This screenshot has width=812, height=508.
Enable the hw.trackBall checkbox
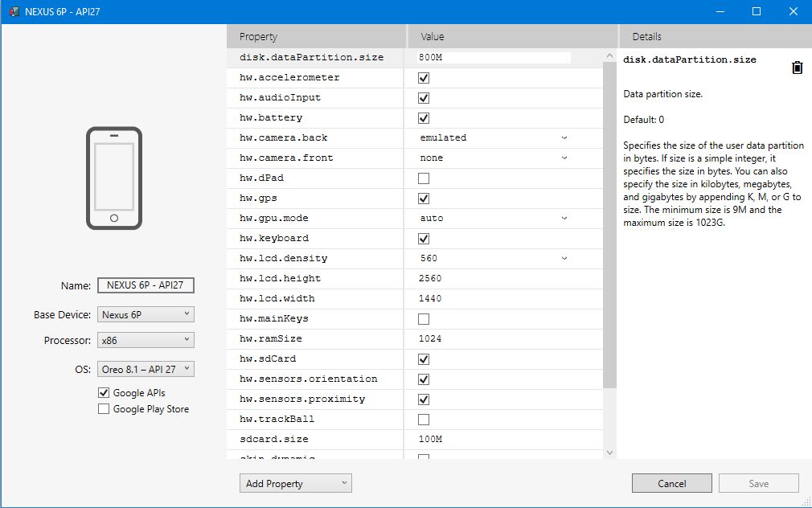424,420
